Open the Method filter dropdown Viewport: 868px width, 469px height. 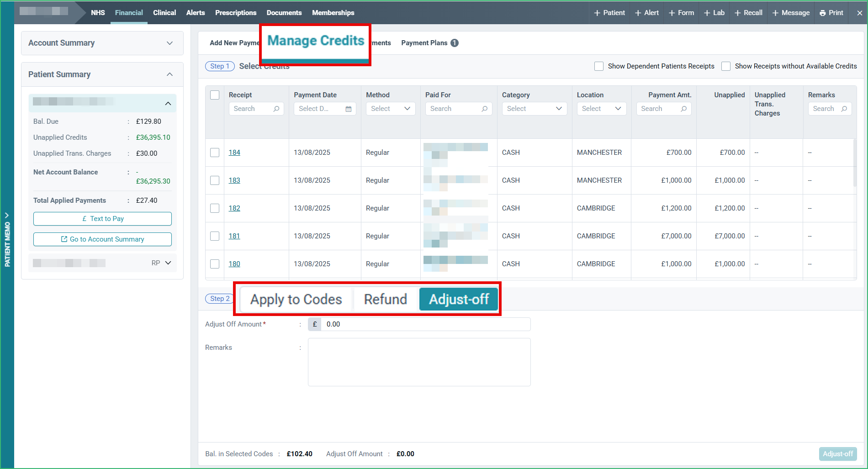point(391,109)
